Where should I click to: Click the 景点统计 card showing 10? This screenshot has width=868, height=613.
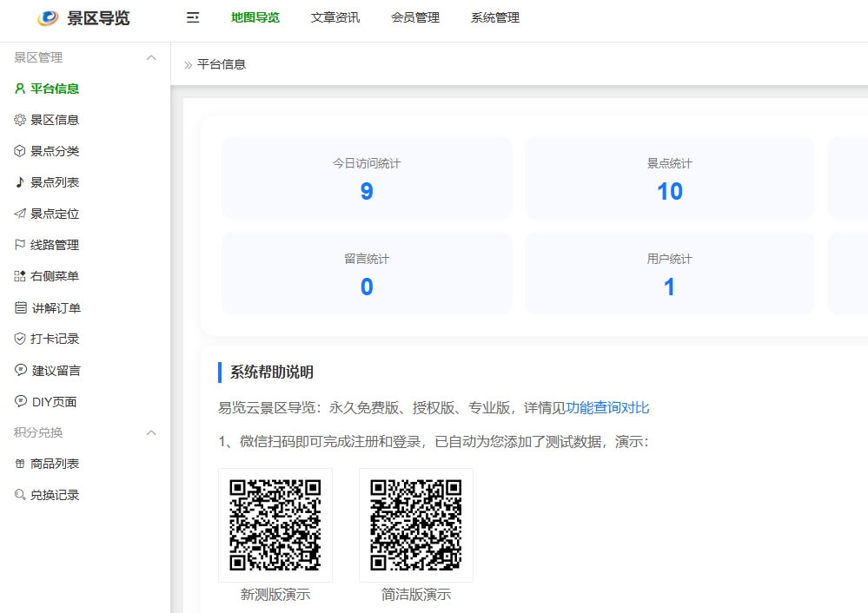coord(669,178)
